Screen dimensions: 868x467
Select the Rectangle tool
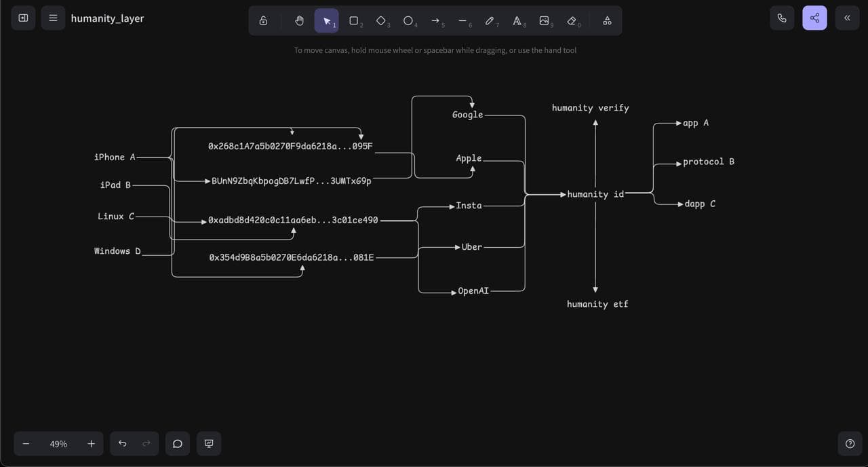pyautogui.click(x=353, y=20)
